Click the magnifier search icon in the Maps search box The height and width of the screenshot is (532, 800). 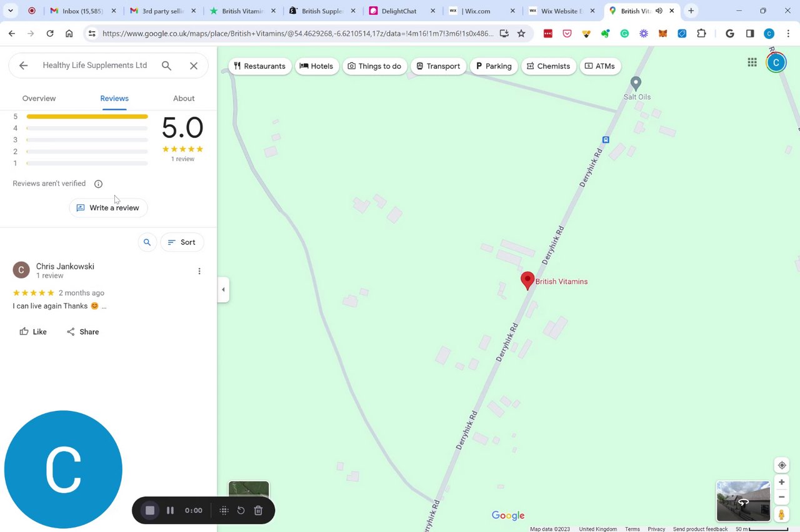pyautogui.click(x=166, y=66)
